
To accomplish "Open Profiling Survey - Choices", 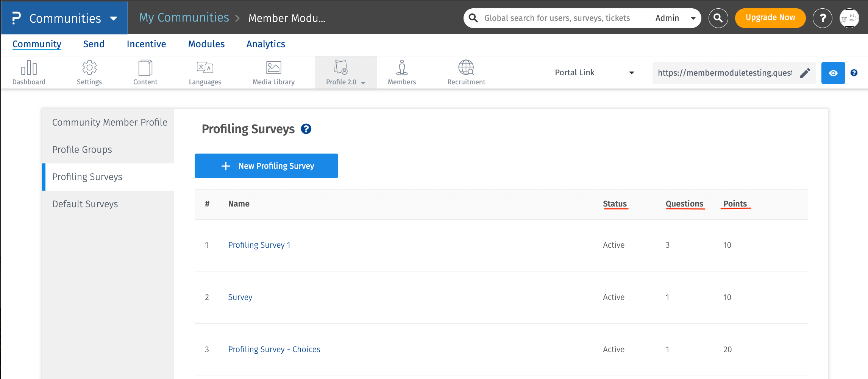I will click(x=274, y=349).
